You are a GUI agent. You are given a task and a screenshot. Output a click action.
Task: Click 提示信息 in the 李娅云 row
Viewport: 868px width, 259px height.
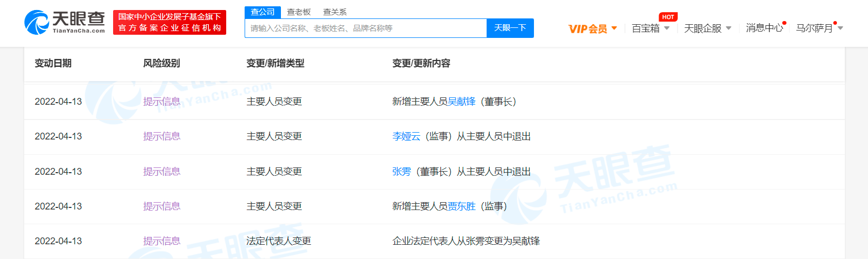coord(162,136)
